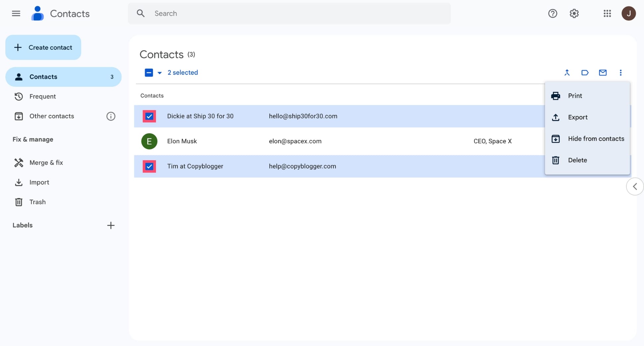Viewport: 644px width, 346px height.
Task: Click the CEO, Space X job title
Action: coord(492,141)
